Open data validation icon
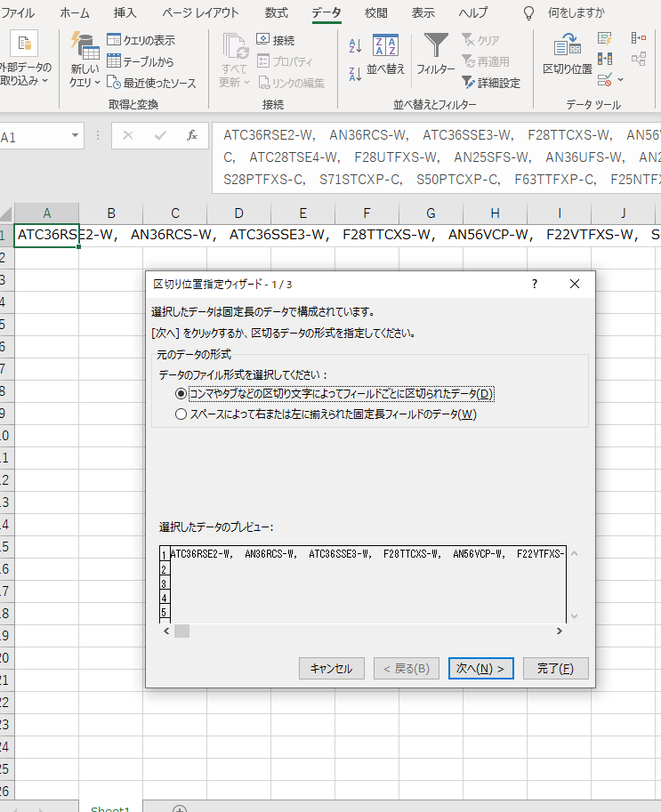Viewport: 661px width, 812px height. pyautogui.click(x=605, y=80)
